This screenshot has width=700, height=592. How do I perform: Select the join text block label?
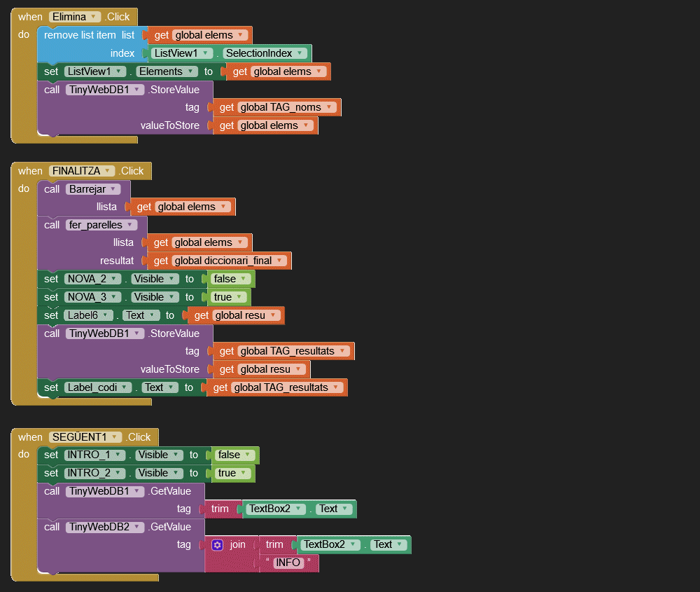[238, 544]
